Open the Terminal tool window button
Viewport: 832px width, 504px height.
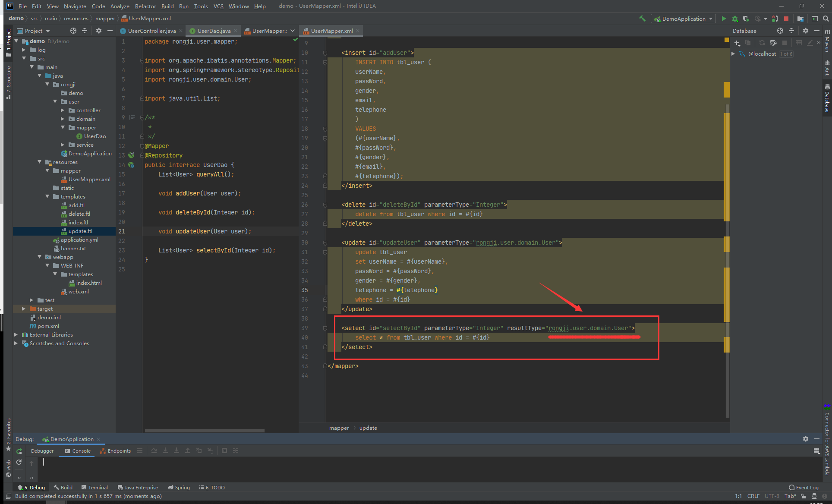95,488
